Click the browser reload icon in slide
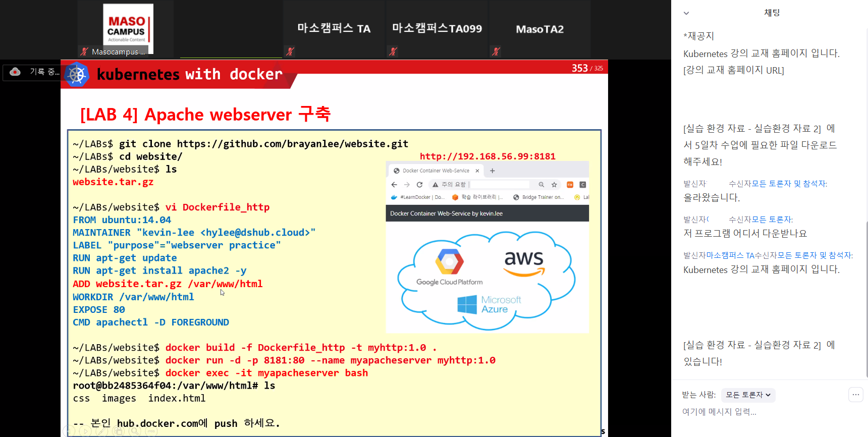868x437 pixels. point(419,185)
